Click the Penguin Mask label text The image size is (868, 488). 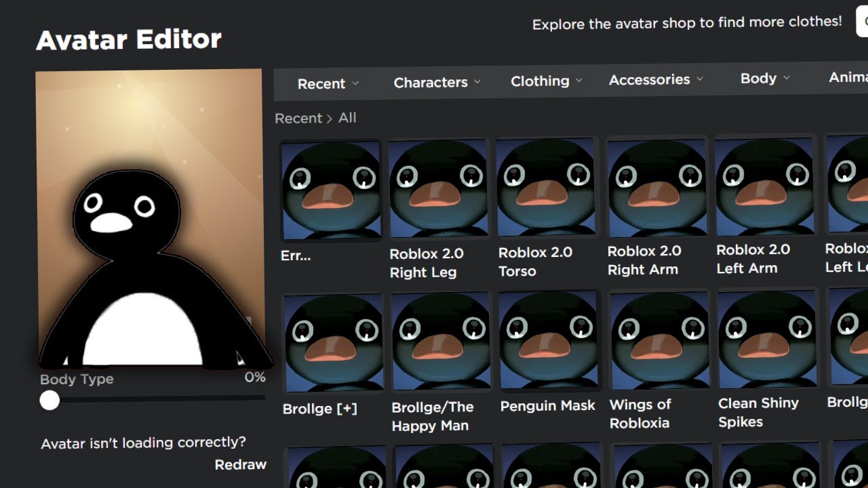548,405
